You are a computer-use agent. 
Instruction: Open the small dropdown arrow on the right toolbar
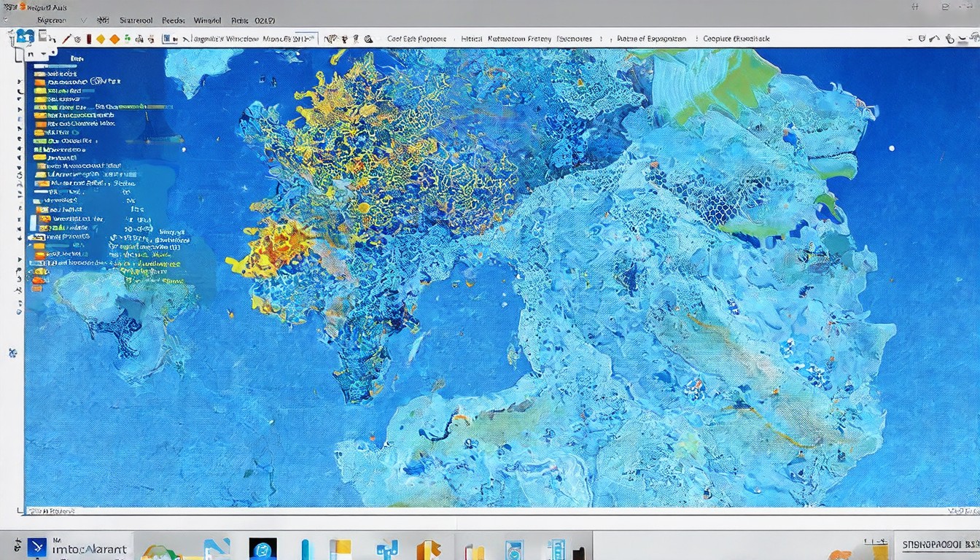pyautogui.click(x=910, y=39)
